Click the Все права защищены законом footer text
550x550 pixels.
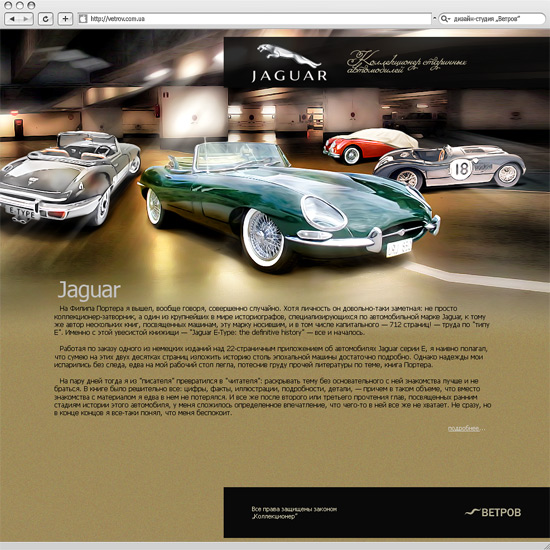(x=294, y=509)
